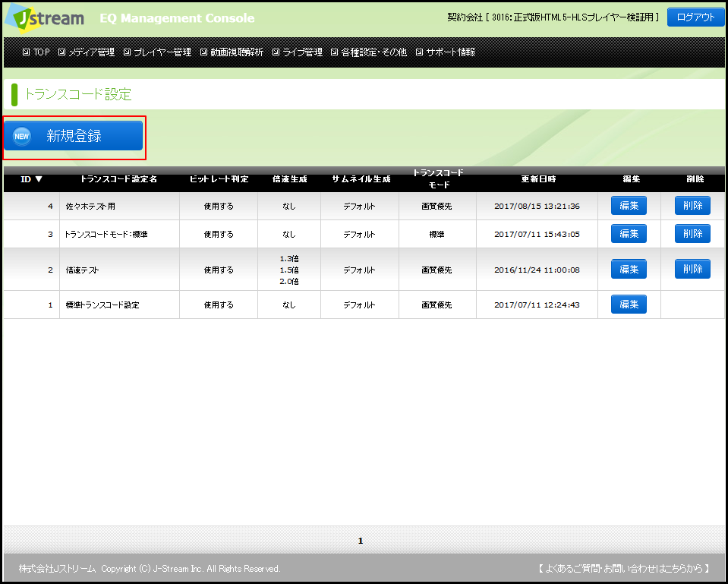The image size is (728, 584).
Task: Sort table by ID column arrow
Action: tap(39, 180)
